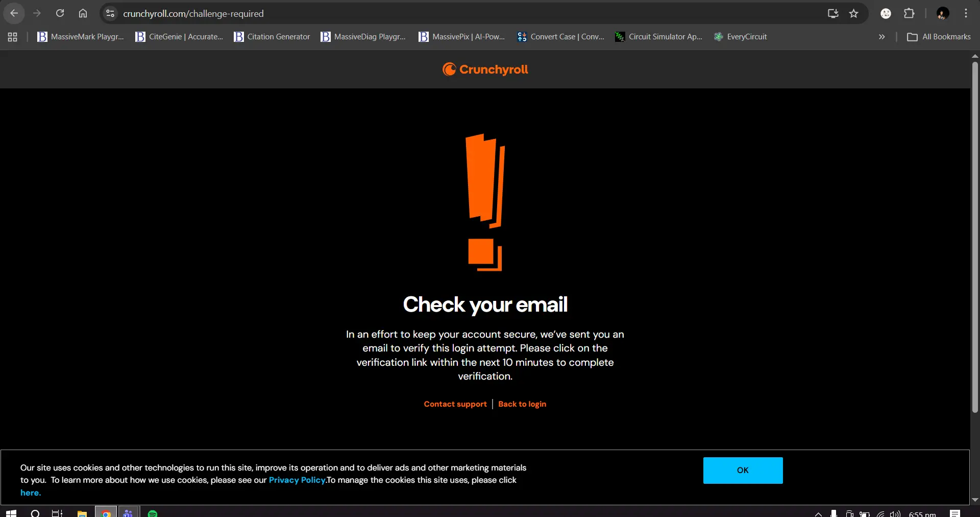Install app icon in address bar
Image resolution: width=980 pixels, height=517 pixels.
[833, 13]
